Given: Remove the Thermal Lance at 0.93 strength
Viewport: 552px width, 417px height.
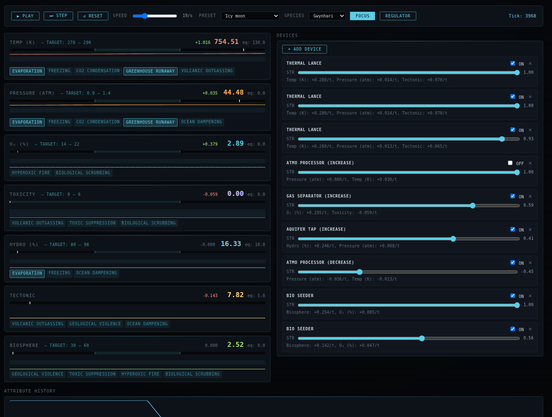Looking at the screenshot, I should [530, 130].
